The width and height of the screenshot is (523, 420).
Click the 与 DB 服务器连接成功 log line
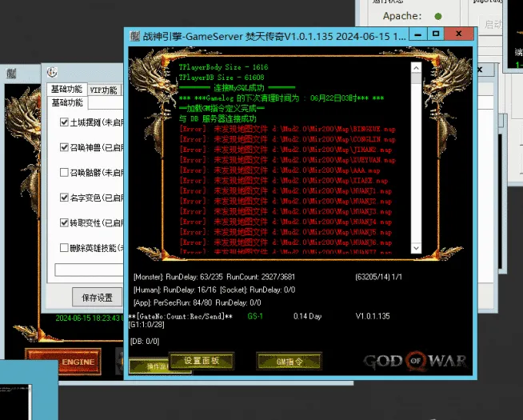218,118
